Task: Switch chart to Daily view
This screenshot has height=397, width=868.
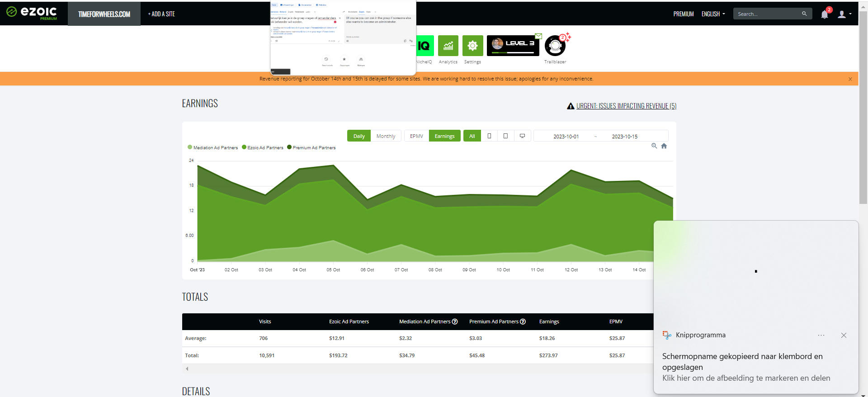Action: tap(359, 136)
